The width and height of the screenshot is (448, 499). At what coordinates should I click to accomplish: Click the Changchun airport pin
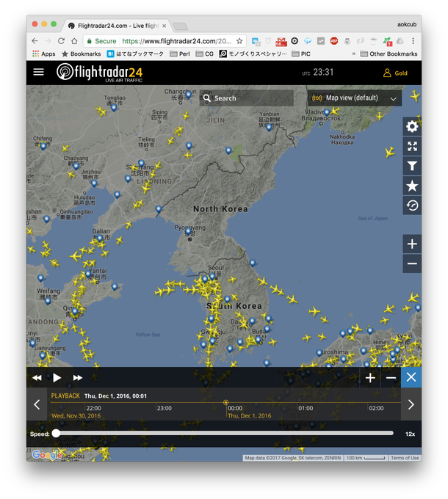189,94
